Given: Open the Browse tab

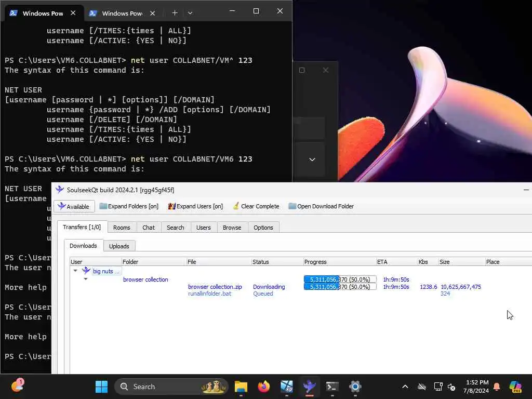Looking at the screenshot, I should coord(232,228).
